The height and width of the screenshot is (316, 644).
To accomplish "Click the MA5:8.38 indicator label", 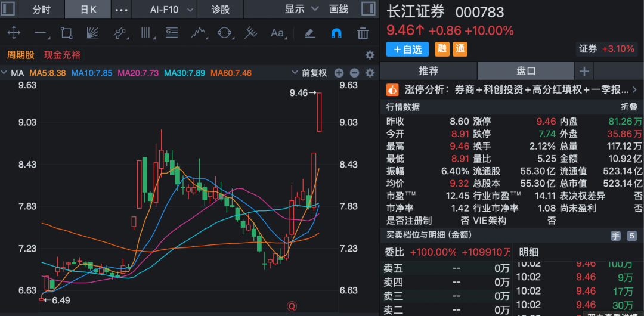I will coord(47,73).
